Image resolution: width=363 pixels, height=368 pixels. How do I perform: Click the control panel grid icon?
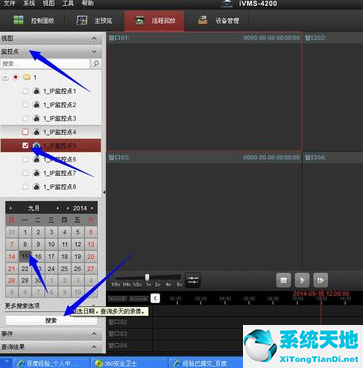pos(18,20)
